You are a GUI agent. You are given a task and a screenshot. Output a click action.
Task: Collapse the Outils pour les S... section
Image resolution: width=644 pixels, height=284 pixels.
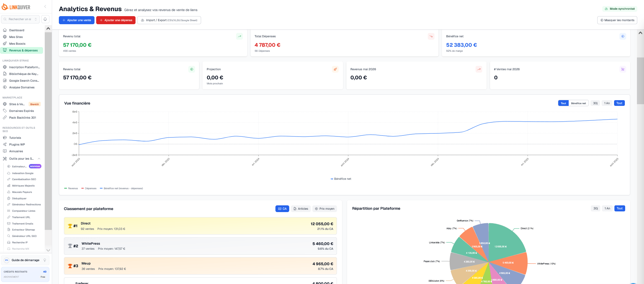39,159
